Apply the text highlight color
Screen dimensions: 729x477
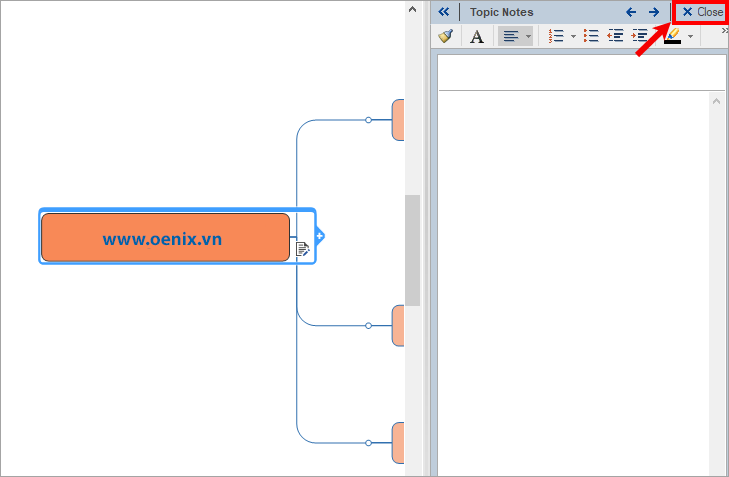click(672, 36)
